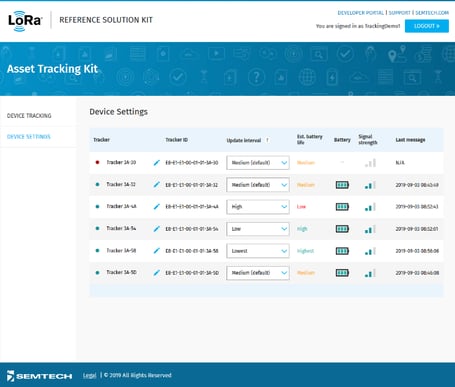Click status dot beside Tracker 3A-58
455x387 pixels.
97,250
